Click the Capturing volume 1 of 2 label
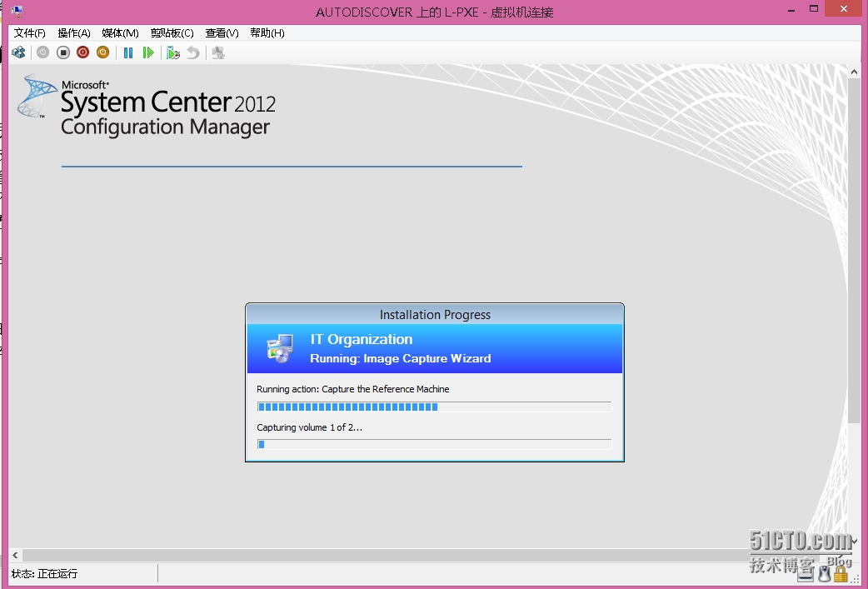The image size is (868, 589). [309, 427]
